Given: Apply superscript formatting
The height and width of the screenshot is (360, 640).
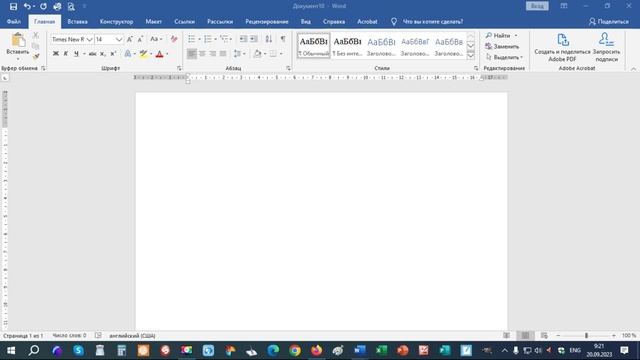Looking at the screenshot, I should [x=113, y=54].
